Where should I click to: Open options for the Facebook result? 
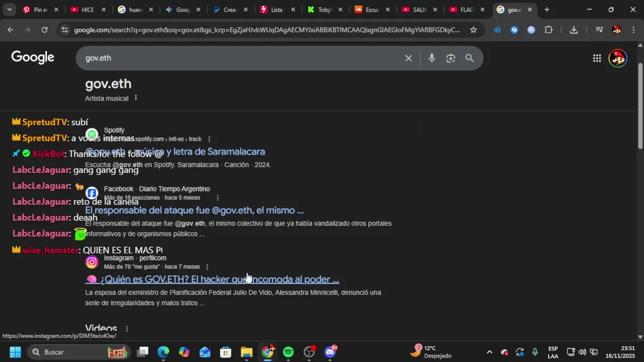(x=217, y=198)
